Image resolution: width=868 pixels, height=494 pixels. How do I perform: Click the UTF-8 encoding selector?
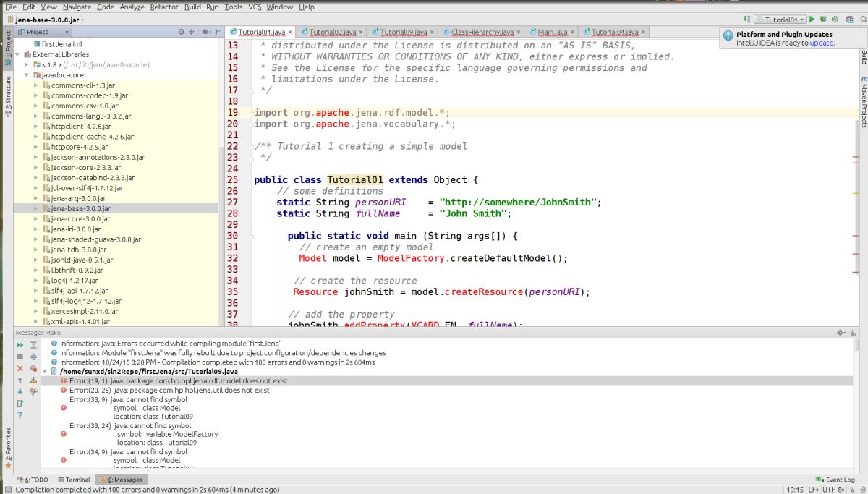[x=833, y=490]
